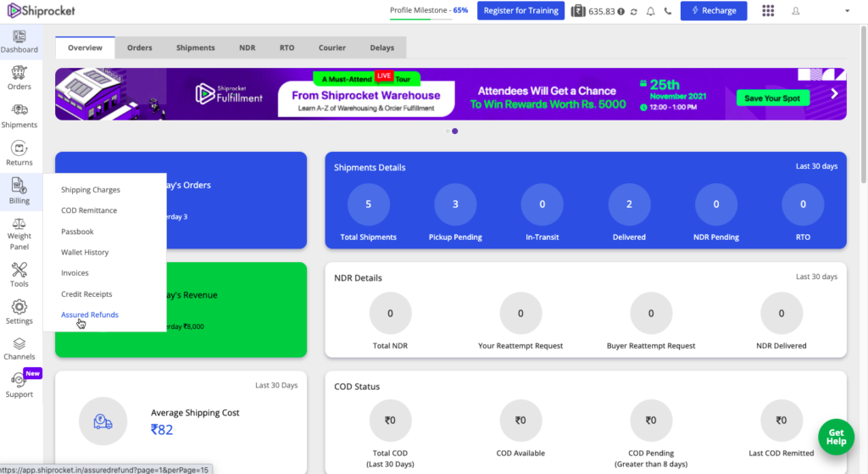
Task: Click the Register for Training button
Action: (521, 10)
